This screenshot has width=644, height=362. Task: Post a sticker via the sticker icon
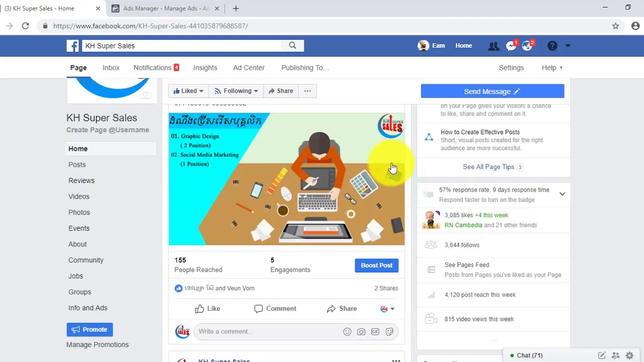tap(389, 332)
